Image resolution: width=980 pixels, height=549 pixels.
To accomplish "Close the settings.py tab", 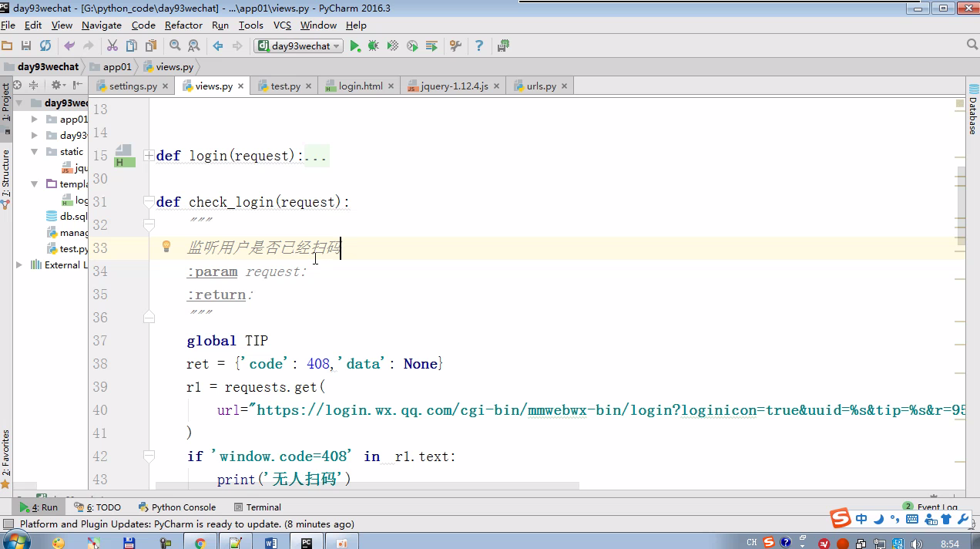I will [165, 86].
